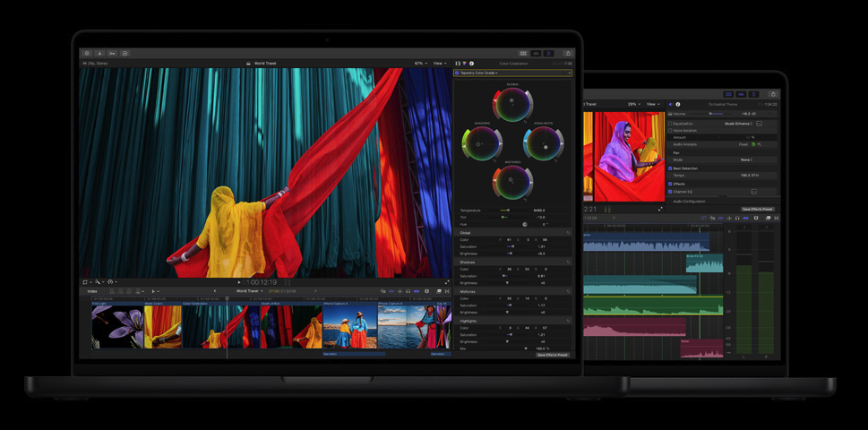Open the Equalization editor icon beside Music Enhance

pos(759,124)
